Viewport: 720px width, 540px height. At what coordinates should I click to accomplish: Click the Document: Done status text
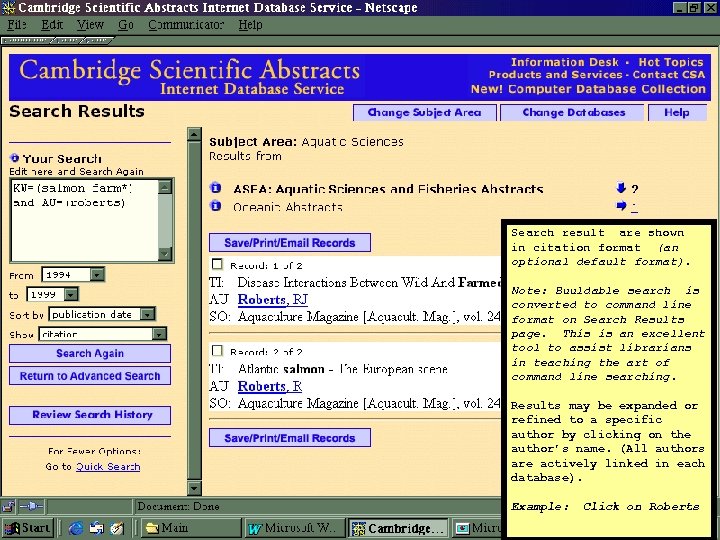pos(178,506)
